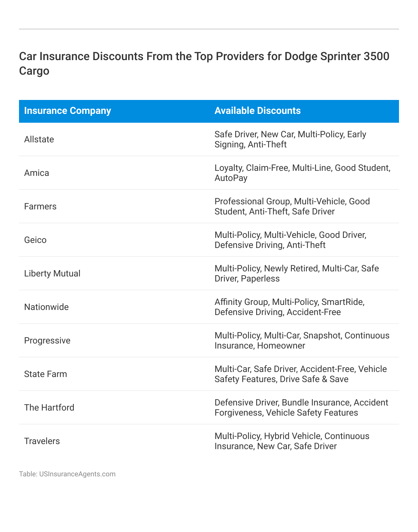This screenshot has width=418, height=532.
Task: Click Geico's Multi-Policy, Multi-Vehicle discounts cell
Action: 290,240
